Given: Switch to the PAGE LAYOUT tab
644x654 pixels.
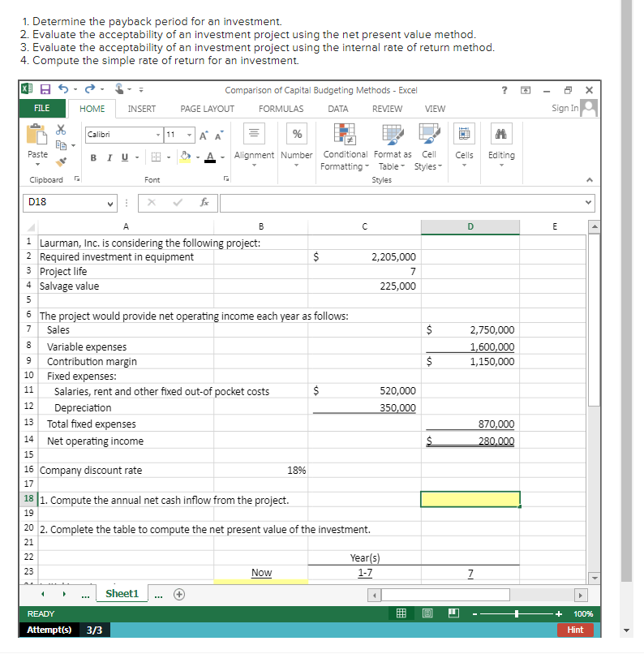Looking at the screenshot, I should 207,109.
